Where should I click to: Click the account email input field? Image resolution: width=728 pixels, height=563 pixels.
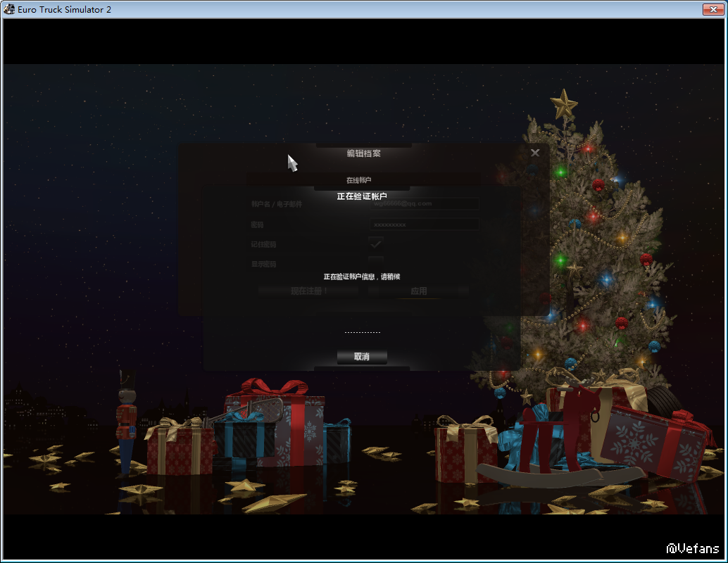tap(424, 203)
